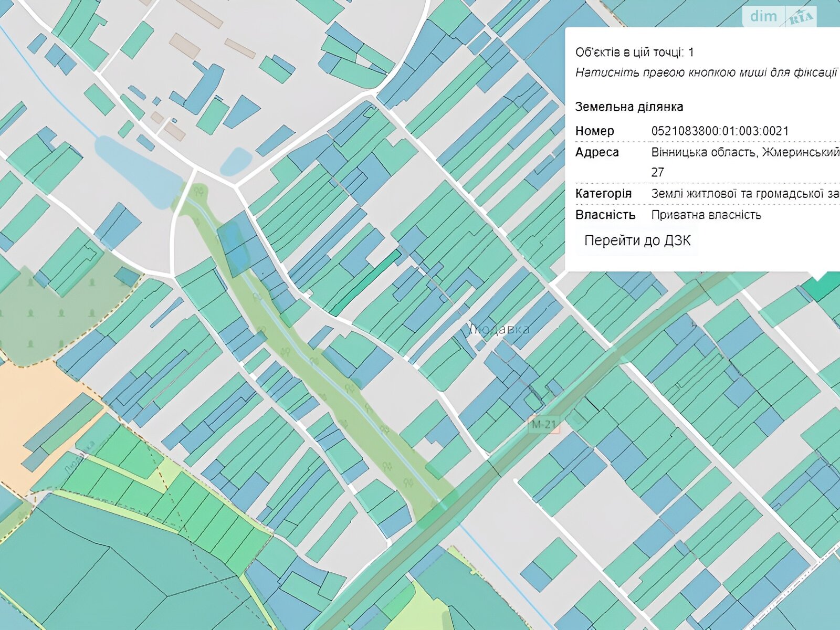The width and height of the screenshot is (840, 630).
Task: Click the "Перейти до ДЗК" button
Action: tap(637, 241)
